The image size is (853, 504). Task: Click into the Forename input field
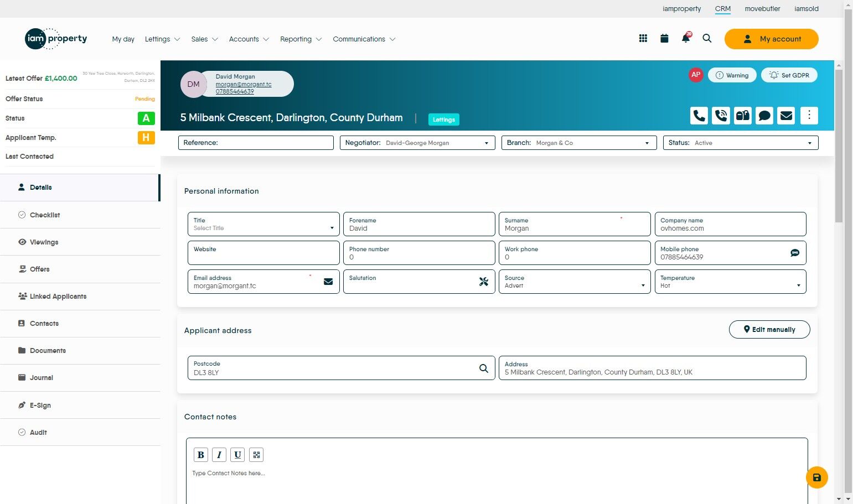418,228
